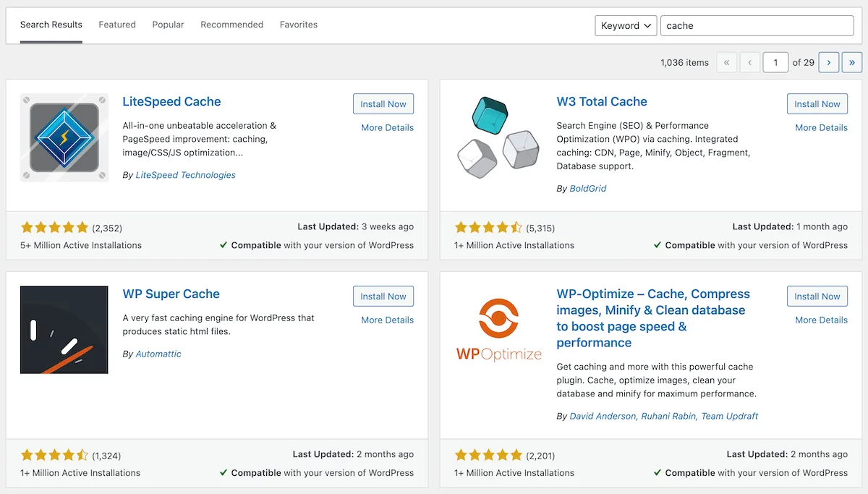The image size is (868, 494).
Task: Open the LiteSpeed Cache plugin icon
Action: [x=64, y=137]
